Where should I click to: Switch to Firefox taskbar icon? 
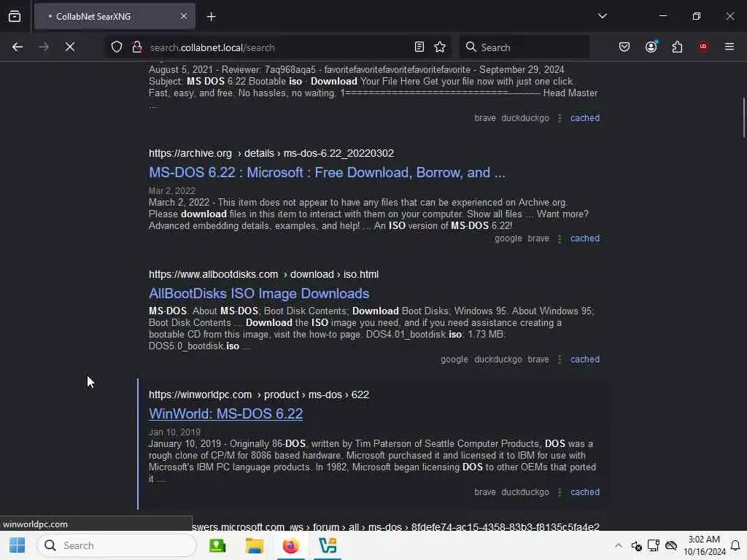(290, 545)
